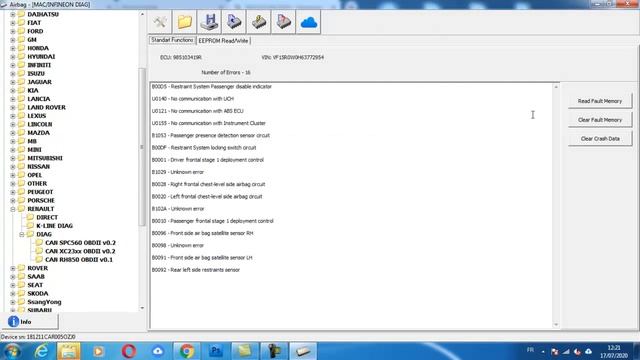Select error B0096 satellite sensor RH

(x=202, y=233)
